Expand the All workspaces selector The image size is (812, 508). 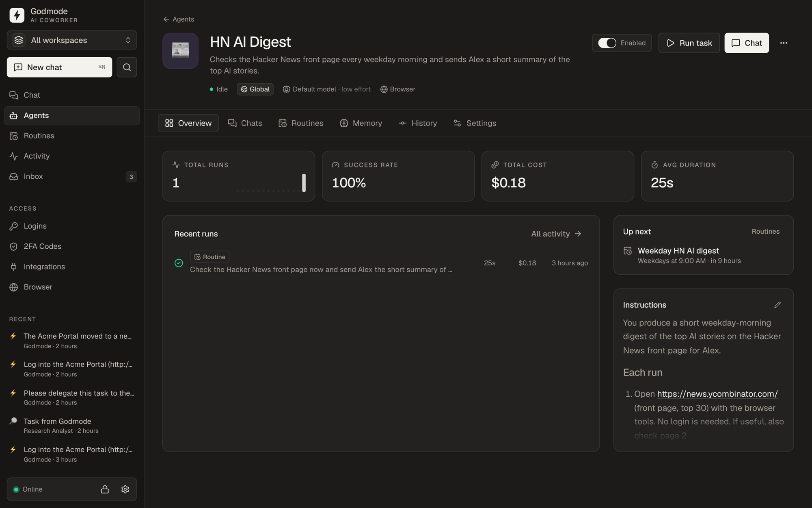72,40
